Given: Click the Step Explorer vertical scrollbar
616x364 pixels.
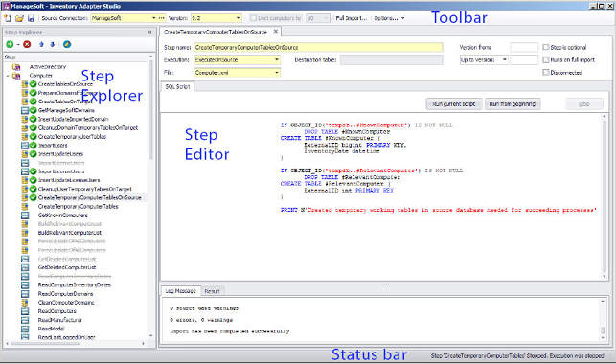Looking at the screenshot, I should [x=150, y=196].
